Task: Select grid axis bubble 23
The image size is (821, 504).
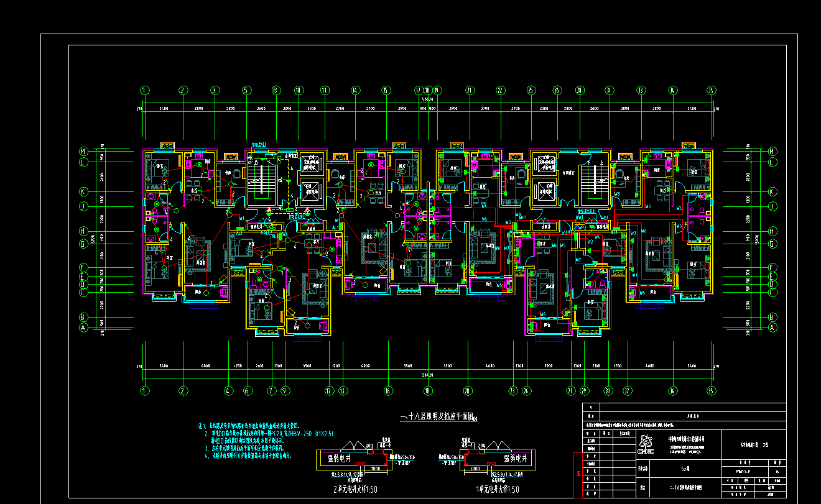Action: coord(513,391)
